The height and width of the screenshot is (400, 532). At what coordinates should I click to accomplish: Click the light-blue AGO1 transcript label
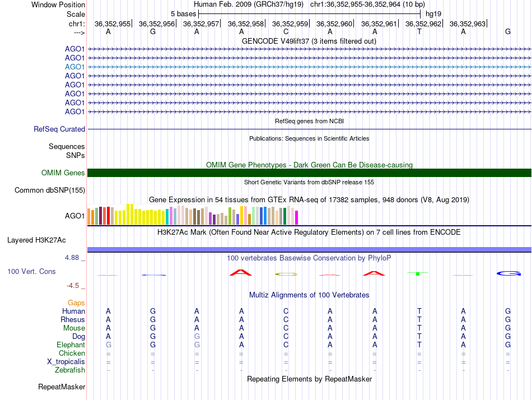coord(74,67)
